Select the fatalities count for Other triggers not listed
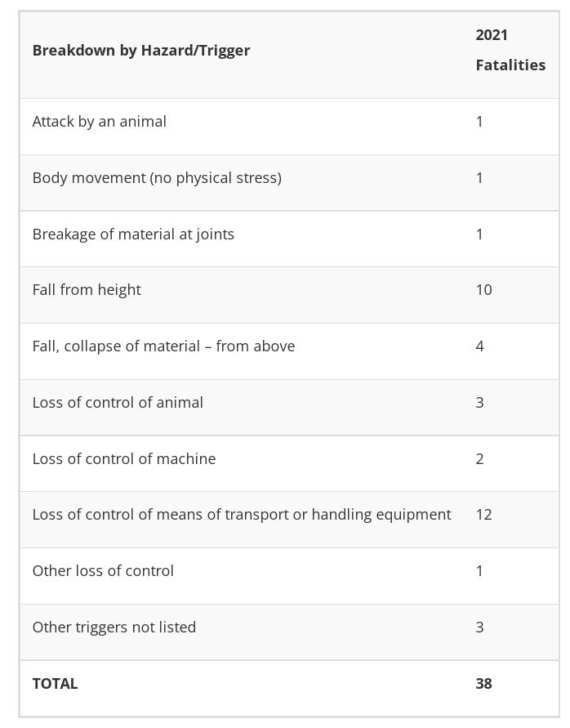This screenshot has width=570, height=728. point(479,628)
